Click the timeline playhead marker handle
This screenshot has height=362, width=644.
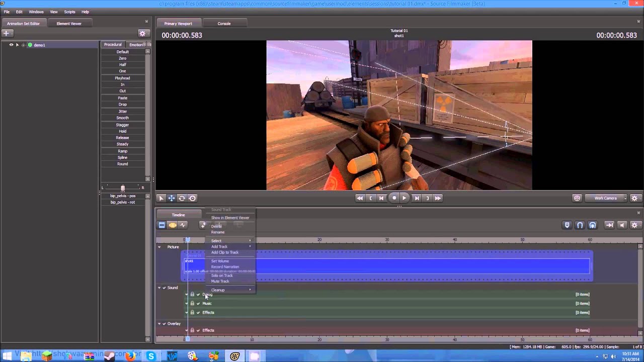pyautogui.click(x=188, y=240)
